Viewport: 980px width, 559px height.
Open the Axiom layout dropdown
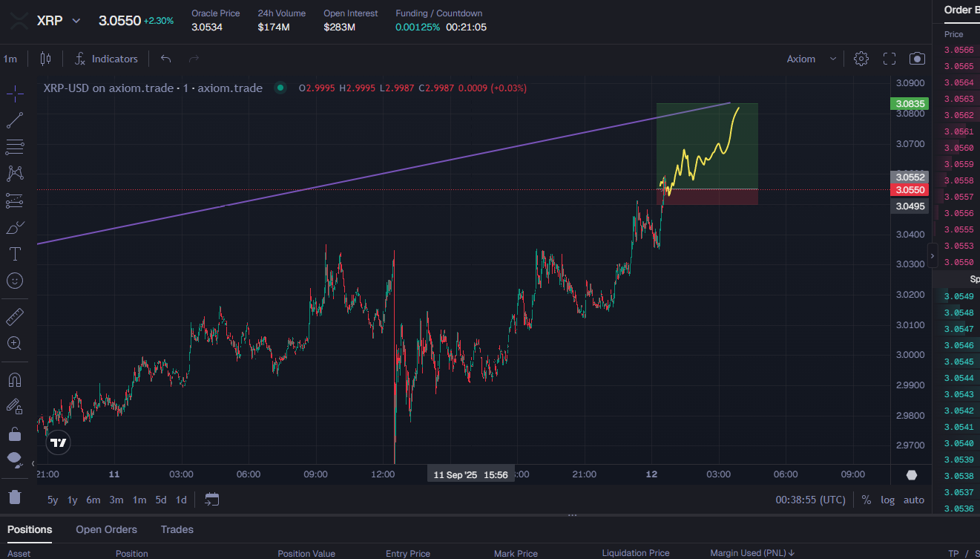[x=812, y=59]
